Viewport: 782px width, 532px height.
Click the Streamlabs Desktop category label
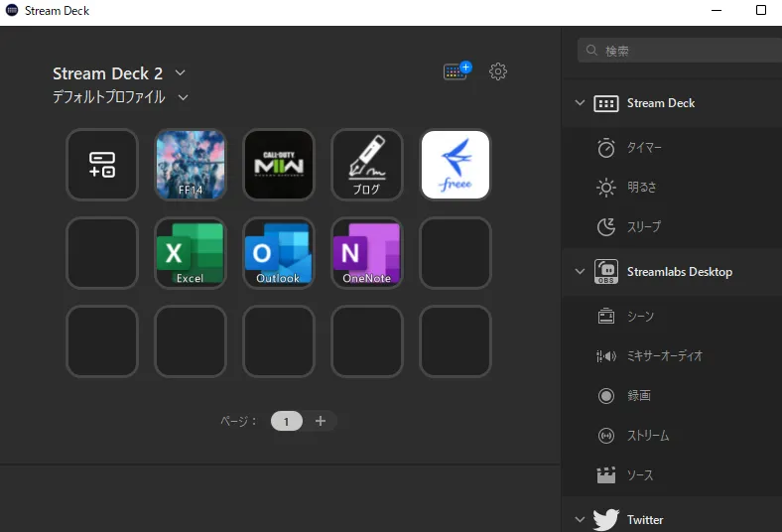(680, 272)
